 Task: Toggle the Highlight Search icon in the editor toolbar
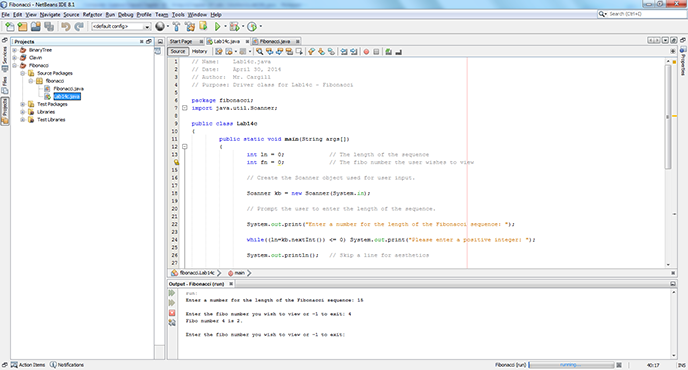289,52
